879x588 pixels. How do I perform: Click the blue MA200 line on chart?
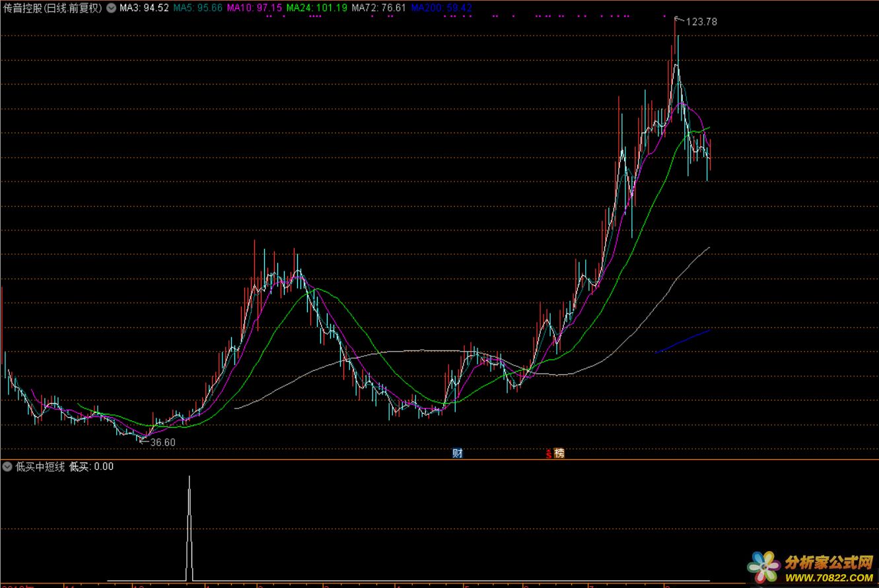click(x=683, y=341)
